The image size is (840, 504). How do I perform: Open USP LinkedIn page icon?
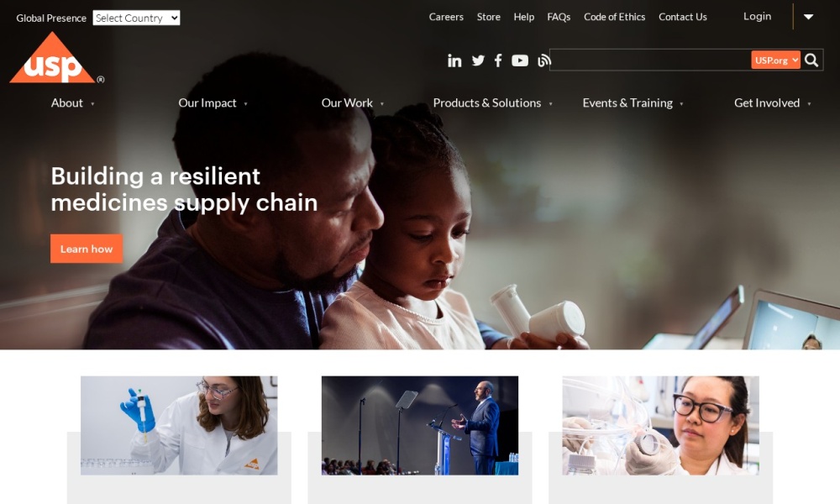(x=454, y=61)
